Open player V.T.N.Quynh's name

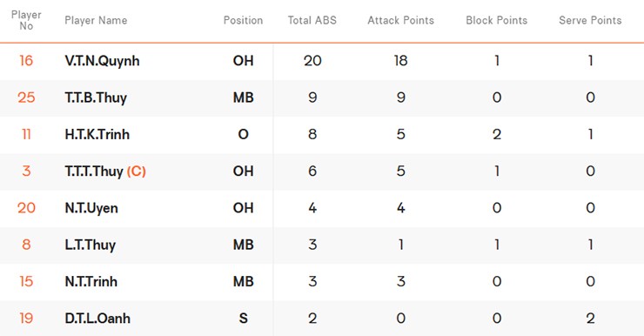click(102, 61)
